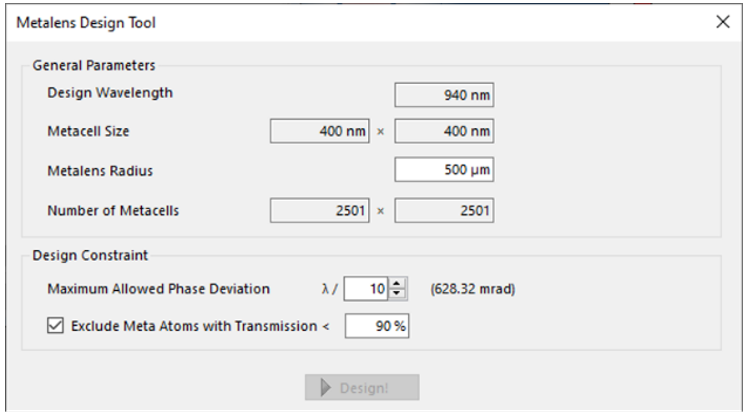Decrease phase deviation divisor with down arrow
The height and width of the screenshot is (420, 753).
tap(397, 294)
